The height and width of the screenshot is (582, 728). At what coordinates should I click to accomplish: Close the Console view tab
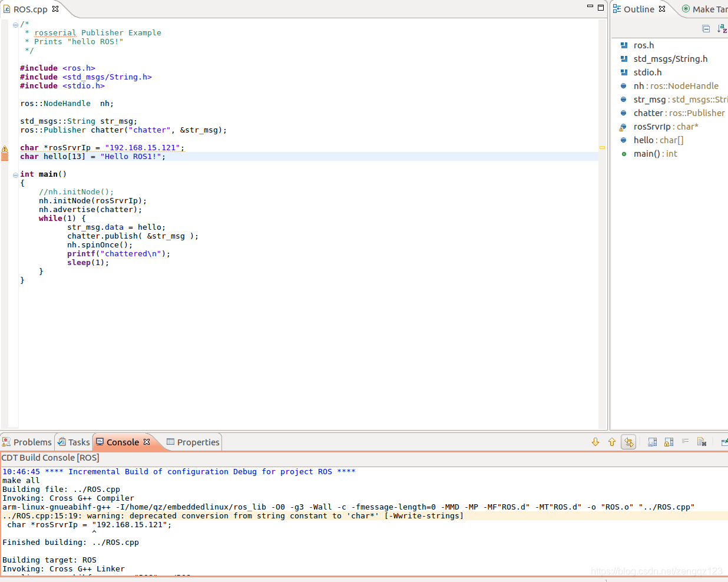pyautogui.click(x=147, y=442)
